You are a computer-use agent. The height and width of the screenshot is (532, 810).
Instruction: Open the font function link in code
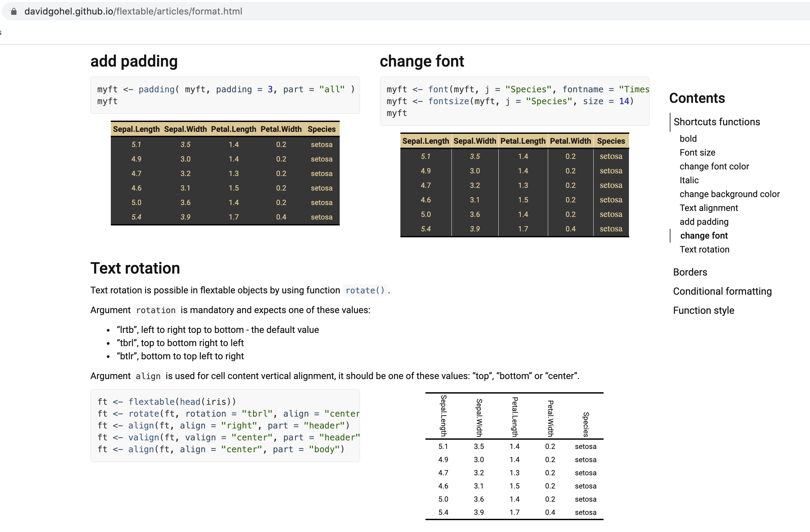coord(438,89)
